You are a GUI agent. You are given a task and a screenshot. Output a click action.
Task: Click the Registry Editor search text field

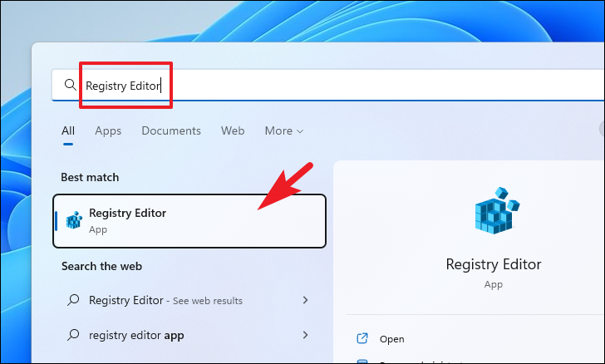[x=328, y=86]
